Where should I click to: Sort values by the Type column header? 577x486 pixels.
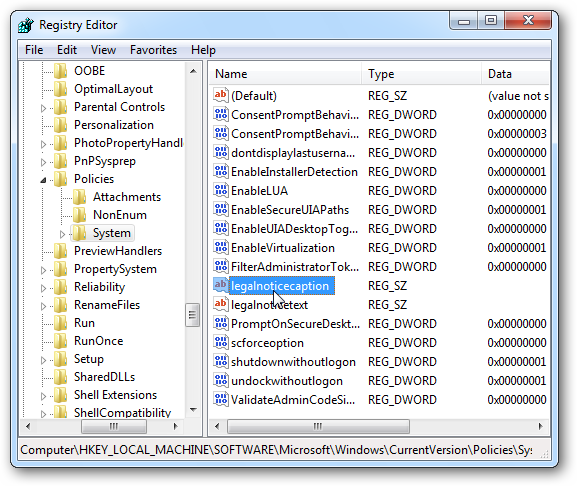(422, 74)
